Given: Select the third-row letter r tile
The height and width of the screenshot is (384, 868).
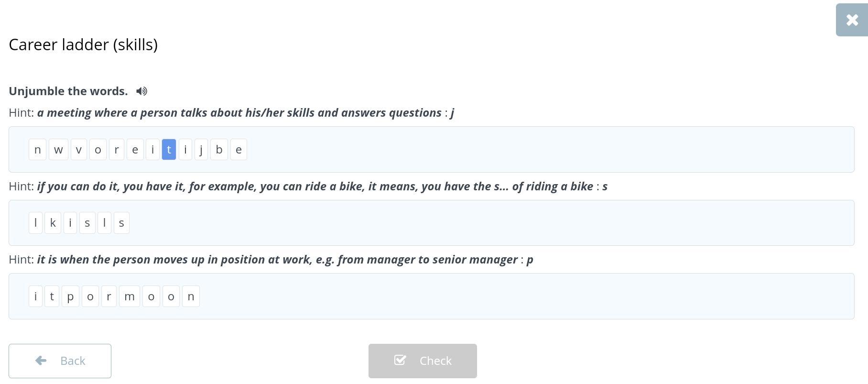Looking at the screenshot, I should pos(109,296).
